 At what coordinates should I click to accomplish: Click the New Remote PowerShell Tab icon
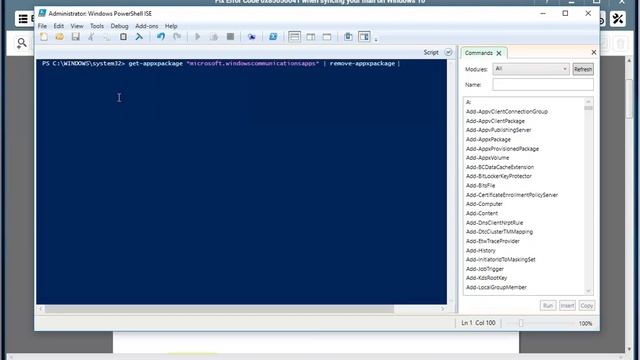pos(251,37)
